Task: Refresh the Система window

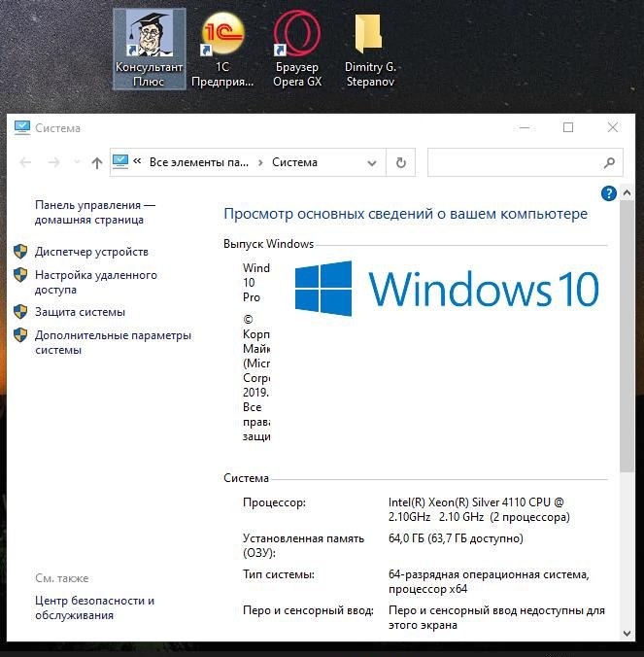Action: [401, 162]
